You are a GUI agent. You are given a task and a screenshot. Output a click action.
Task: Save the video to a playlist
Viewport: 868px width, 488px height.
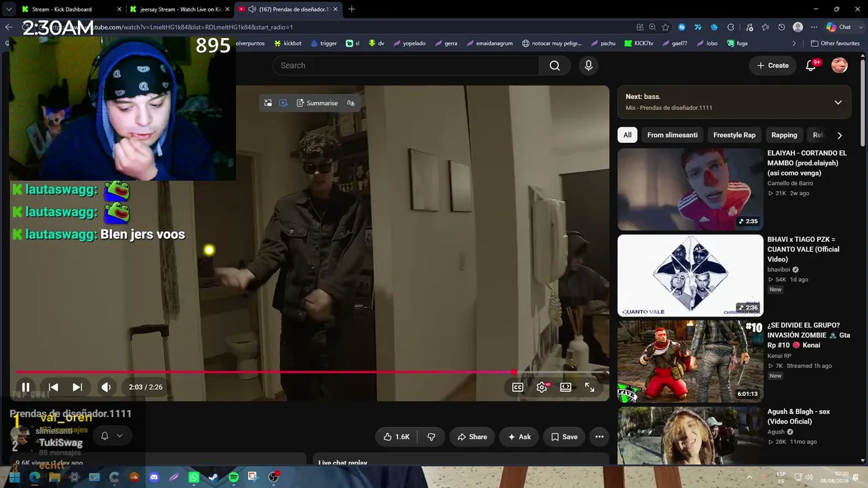click(x=564, y=436)
